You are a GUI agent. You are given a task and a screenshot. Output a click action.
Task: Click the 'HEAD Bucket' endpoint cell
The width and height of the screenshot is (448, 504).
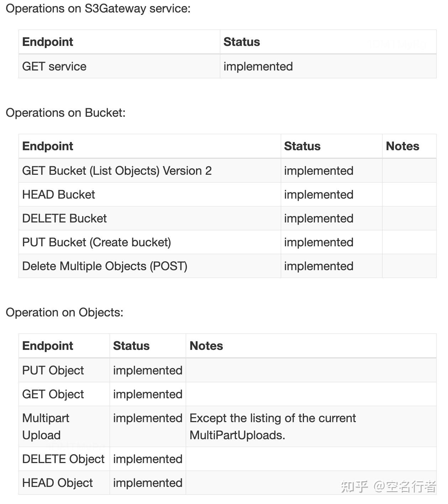[59, 195]
